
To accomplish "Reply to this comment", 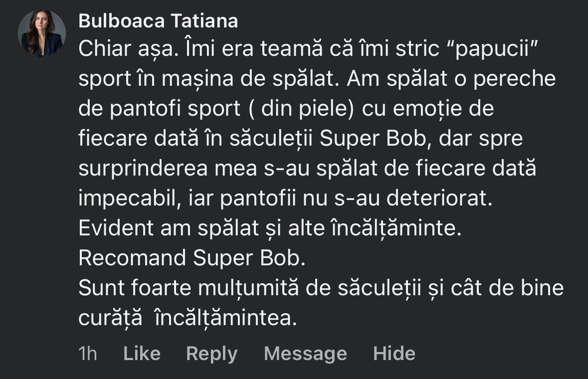I will click(x=211, y=354).
